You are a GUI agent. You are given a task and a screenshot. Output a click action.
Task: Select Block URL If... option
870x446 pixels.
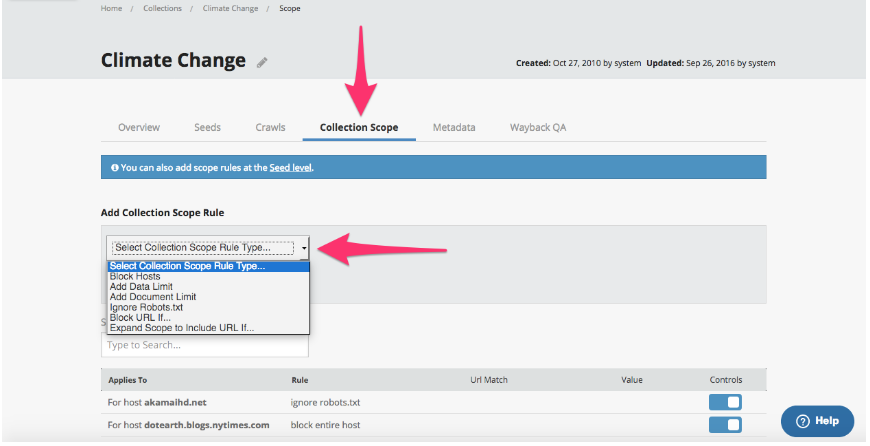coord(138,317)
